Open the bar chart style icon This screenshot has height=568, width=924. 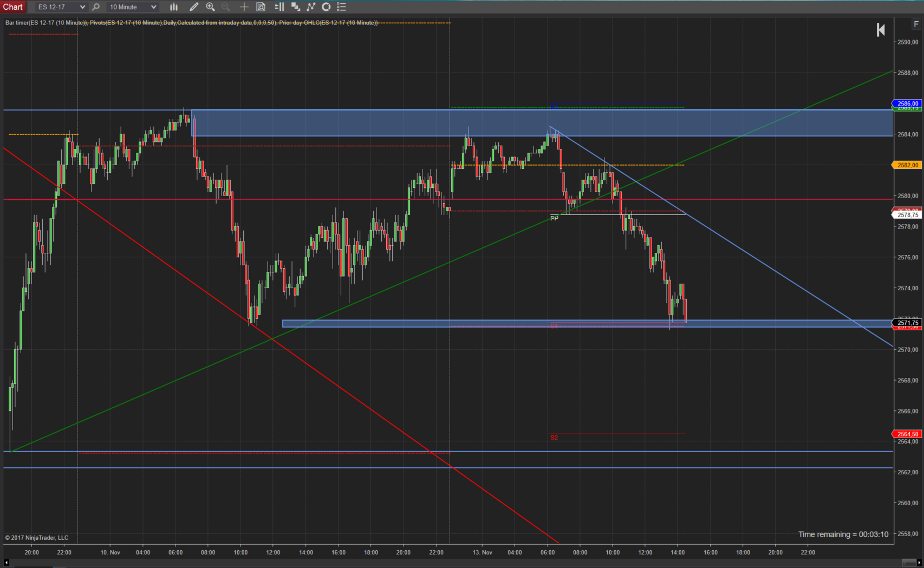174,7
